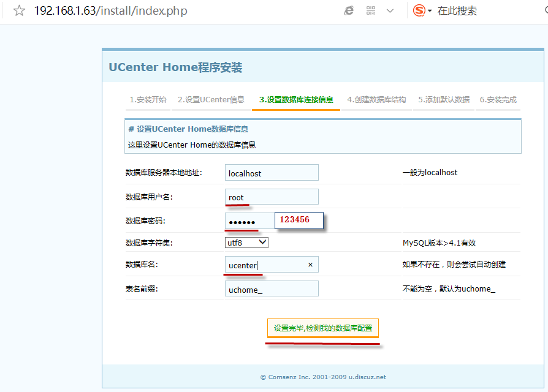Click the label 数据库名:
548x392 pixels.
pos(142,265)
